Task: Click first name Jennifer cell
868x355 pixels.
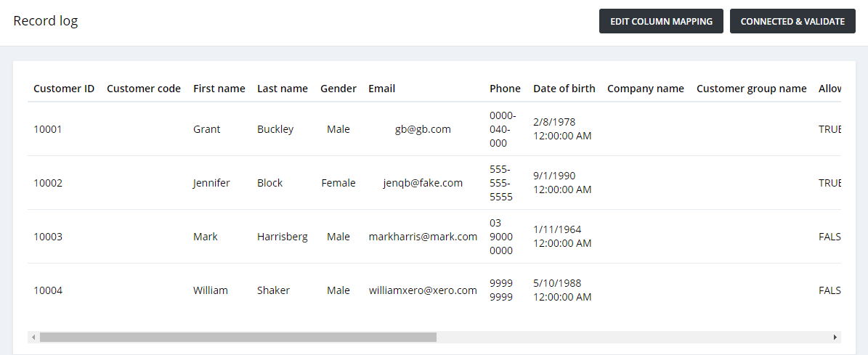Action: coord(211,183)
